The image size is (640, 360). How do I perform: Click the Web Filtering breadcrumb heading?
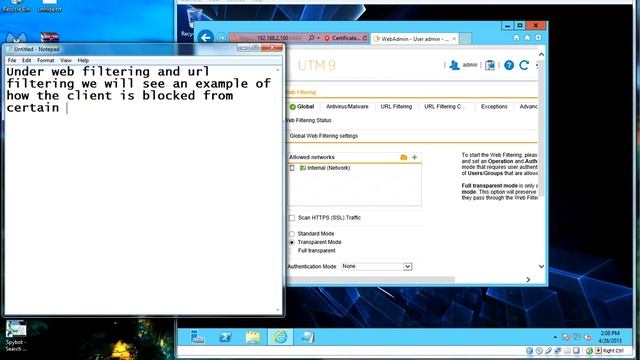point(301,92)
